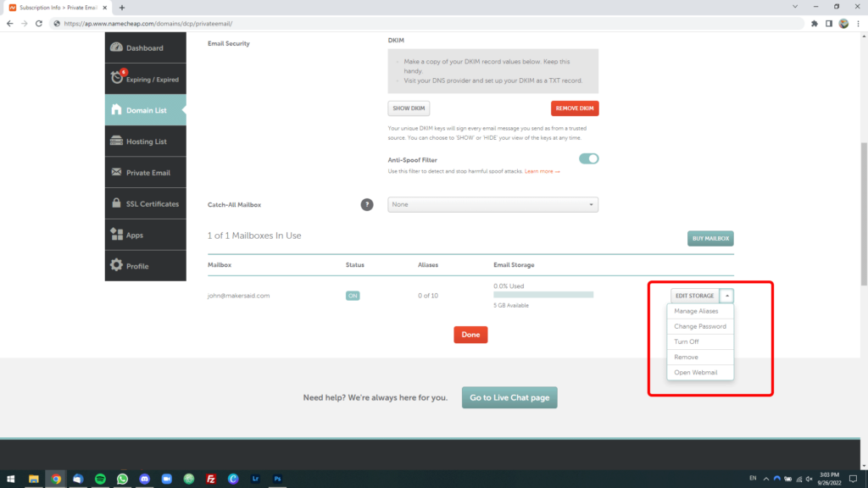
Task: Click the Wi-Fi network tray icon
Action: pyautogui.click(x=798, y=480)
